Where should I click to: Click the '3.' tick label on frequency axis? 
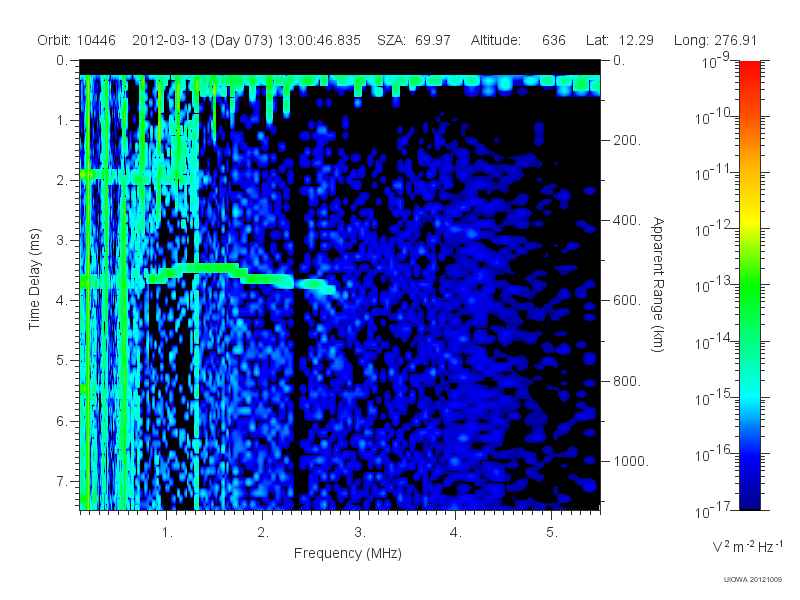[359, 533]
